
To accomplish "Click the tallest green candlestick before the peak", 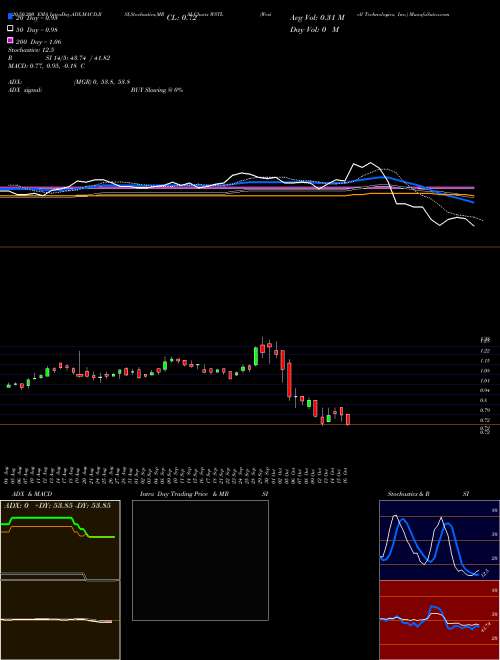I will tap(255, 356).
